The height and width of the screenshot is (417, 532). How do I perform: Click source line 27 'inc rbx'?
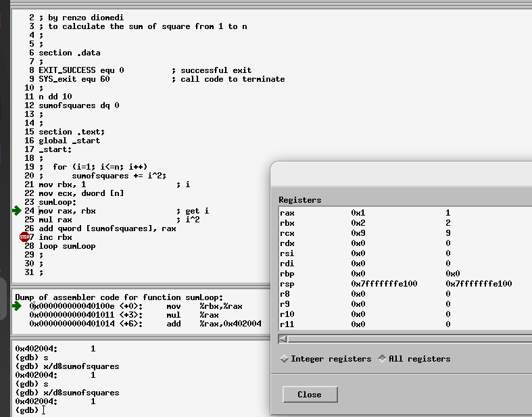[x=55, y=237]
